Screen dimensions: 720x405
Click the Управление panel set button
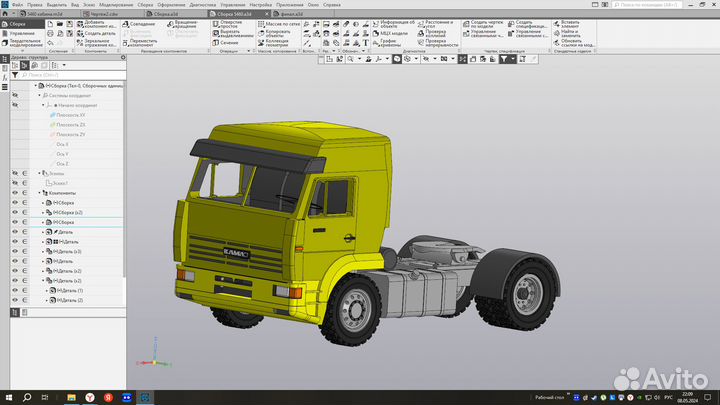(x=21, y=33)
